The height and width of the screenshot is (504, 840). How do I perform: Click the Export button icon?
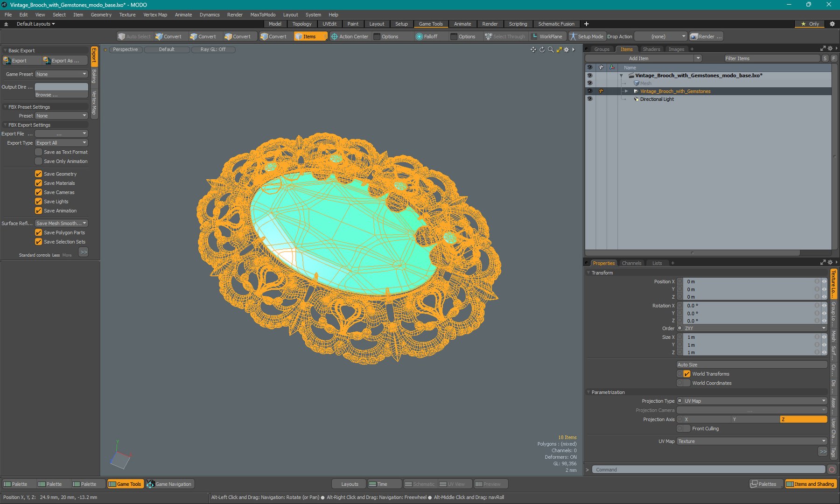(7, 61)
